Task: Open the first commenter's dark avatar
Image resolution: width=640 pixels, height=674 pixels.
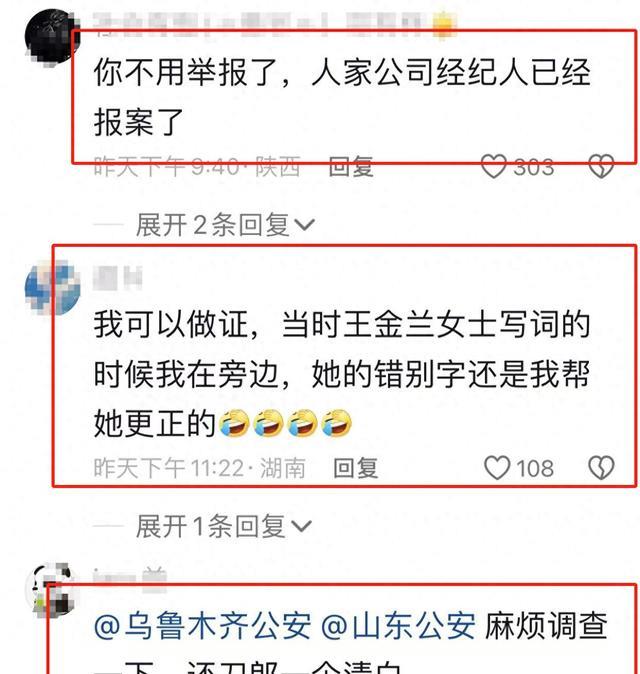Action: [x=52, y=38]
